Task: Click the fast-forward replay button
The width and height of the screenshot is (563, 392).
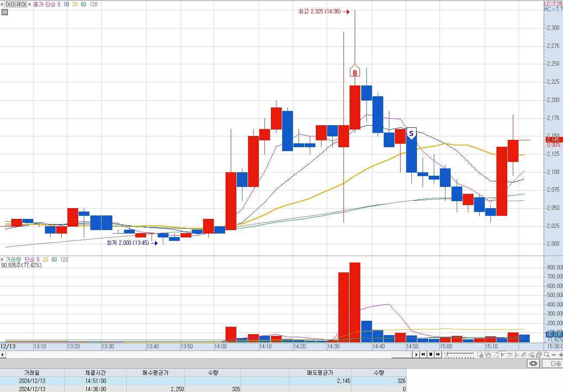Action: click(x=438, y=354)
